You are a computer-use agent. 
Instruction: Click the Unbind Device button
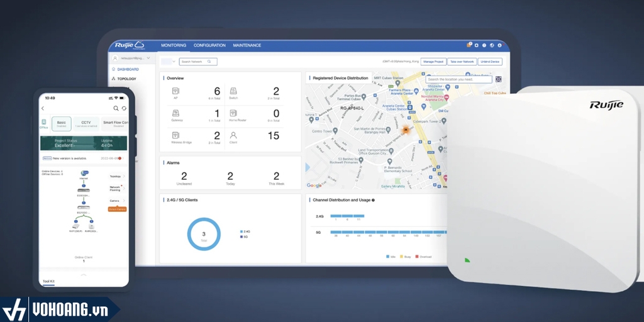(x=490, y=62)
